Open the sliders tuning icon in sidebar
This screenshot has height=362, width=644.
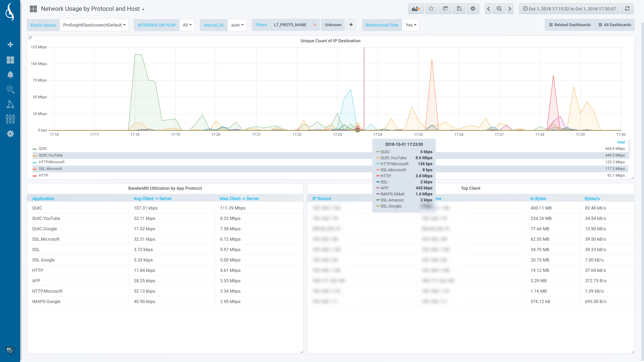click(10, 119)
